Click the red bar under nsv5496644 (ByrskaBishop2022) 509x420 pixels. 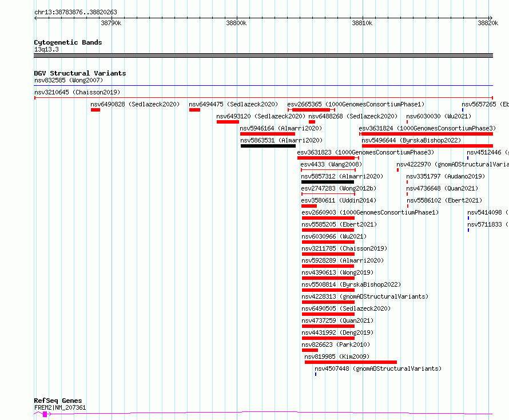[x=428, y=146]
